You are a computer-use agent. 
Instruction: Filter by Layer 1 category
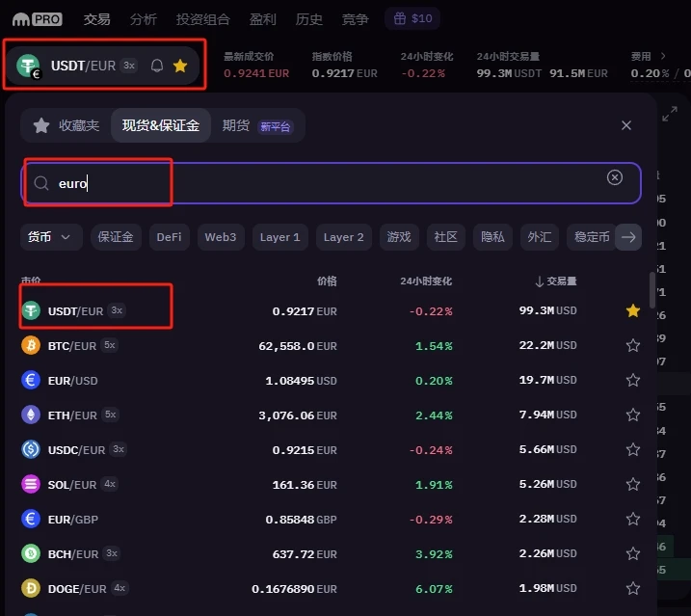click(279, 237)
